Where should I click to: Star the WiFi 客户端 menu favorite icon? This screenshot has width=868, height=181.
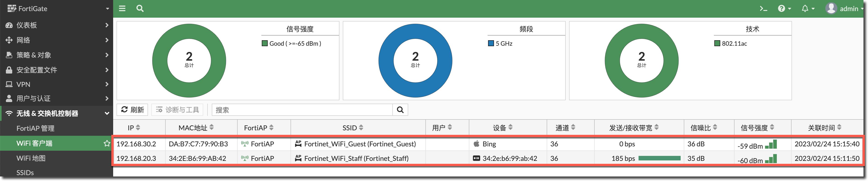pos(107,144)
